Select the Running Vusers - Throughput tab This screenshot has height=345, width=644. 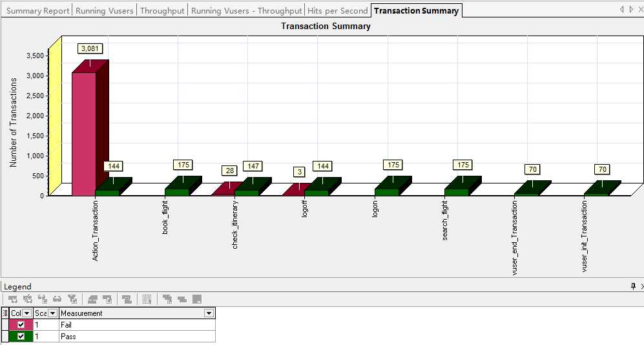(247, 11)
